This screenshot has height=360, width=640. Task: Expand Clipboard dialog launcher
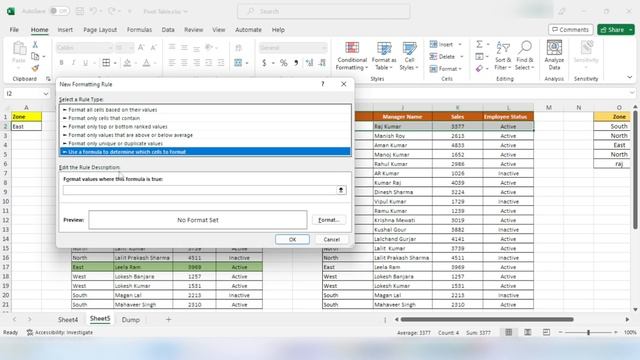pyautogui.click(x=48, y=78)
